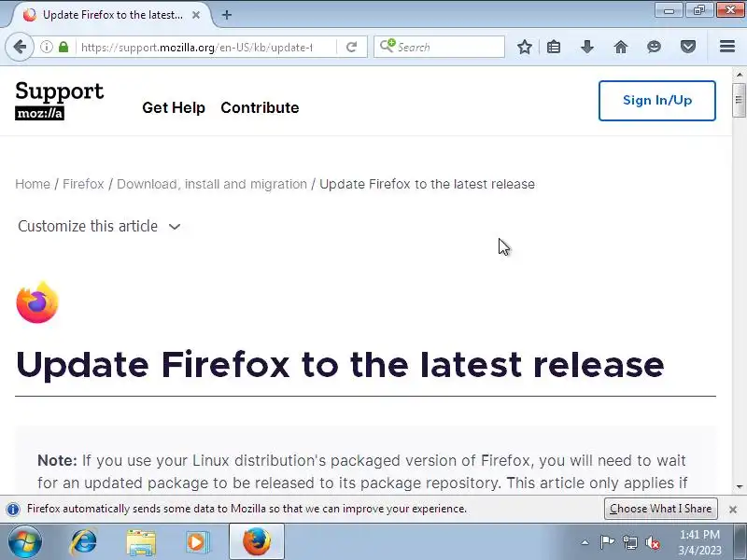Go back with the browser back arrow
The image size is (747, 560).
pos(20,48)
